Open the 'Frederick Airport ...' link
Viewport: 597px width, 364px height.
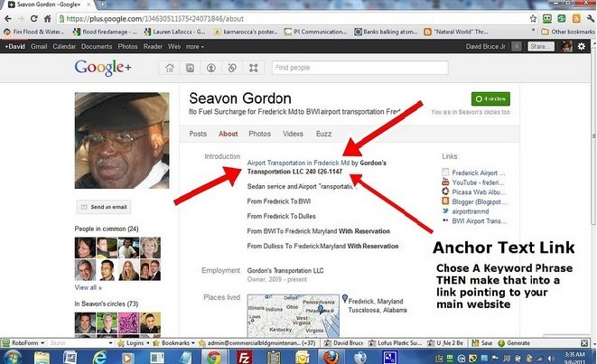point(478,173)
